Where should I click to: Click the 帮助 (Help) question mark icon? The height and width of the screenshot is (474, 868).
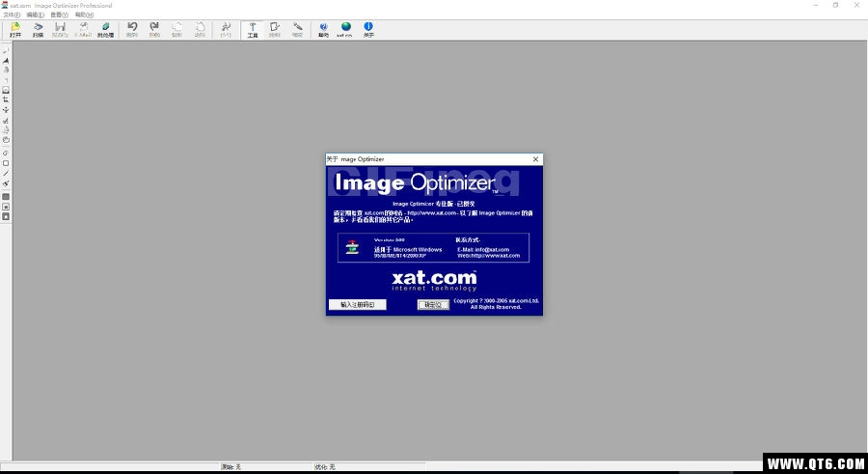323,29
